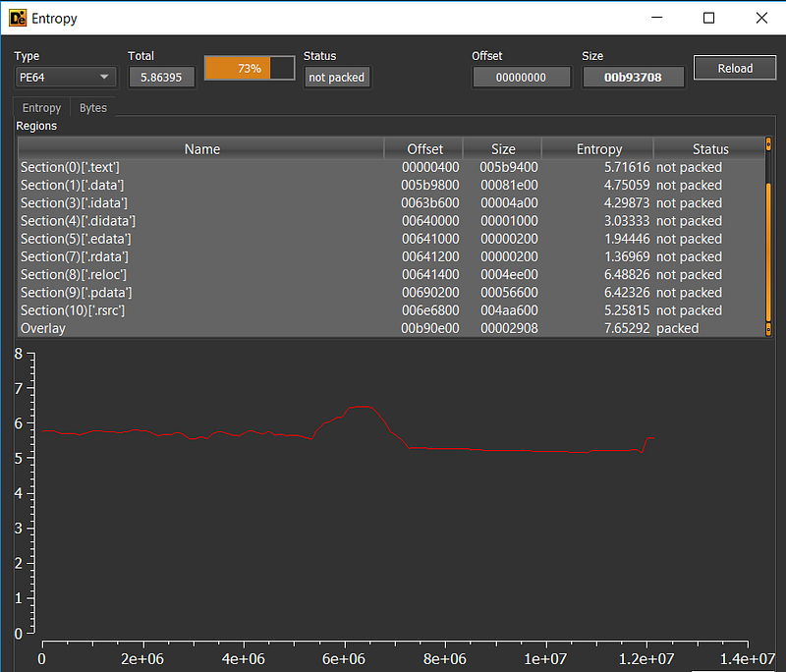Click the red entropy curve peak on graph
The image size is (786, 672).
click(x=361, y=407)
